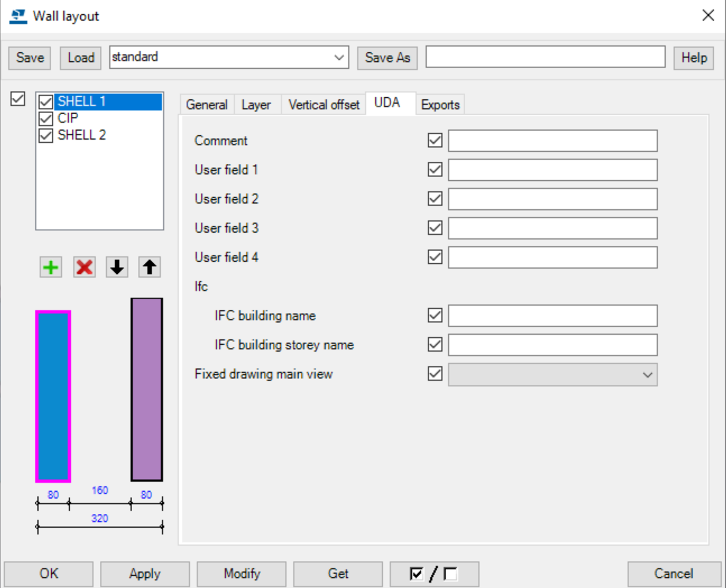Image resolution: width=726 pixels, height=588 pixels.
Task: Click the green plus add layer icon
Action: click(x=51, y=267)
